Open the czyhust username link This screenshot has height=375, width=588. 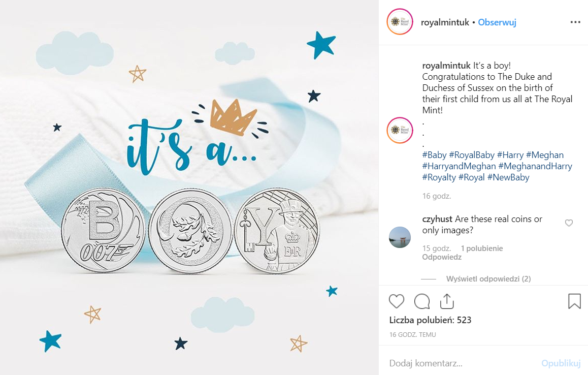tap(437, 219)
